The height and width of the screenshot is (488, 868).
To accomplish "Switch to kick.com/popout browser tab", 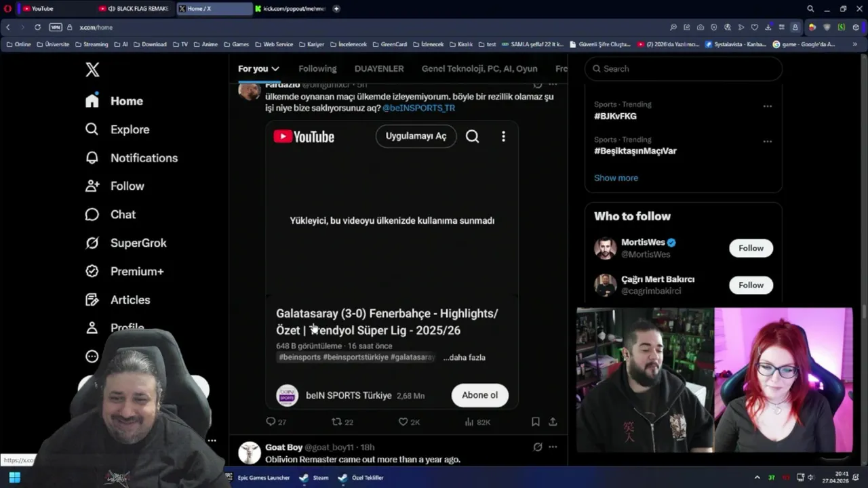I will pyautogui.click(x=290, y=9).
